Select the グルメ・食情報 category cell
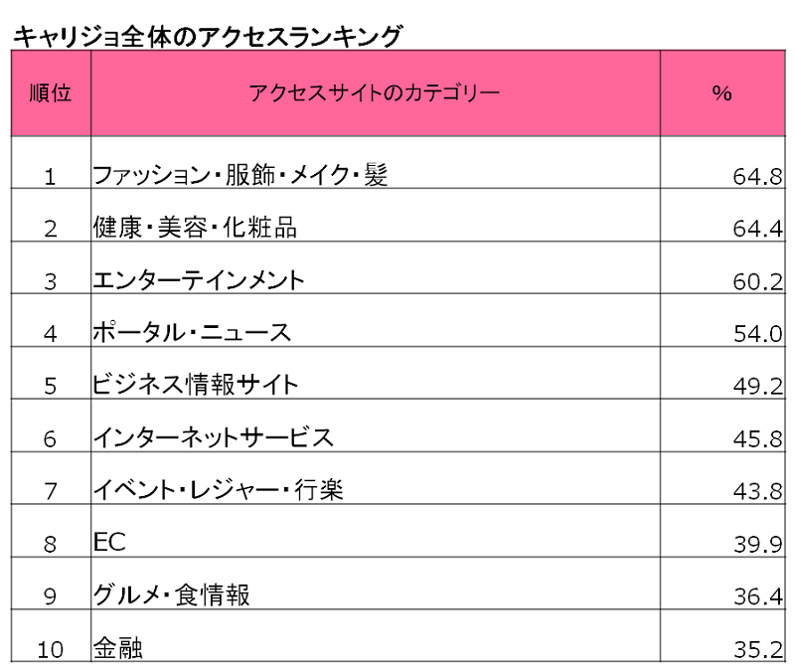The height and width of the screenshot is (672, 795). click(x=171, y=595)
